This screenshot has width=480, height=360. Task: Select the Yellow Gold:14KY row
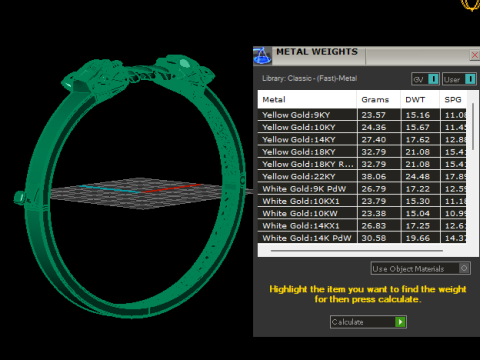coord(362,140)
